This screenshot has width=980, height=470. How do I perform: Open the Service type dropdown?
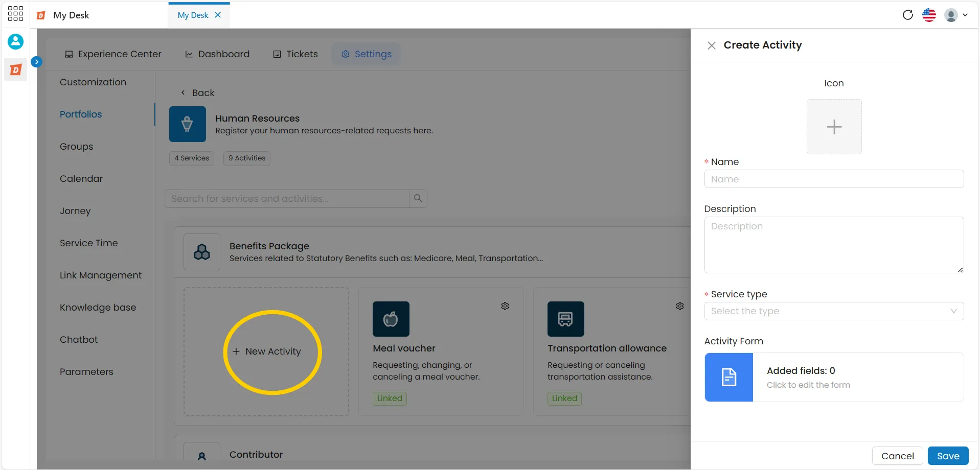834,311
